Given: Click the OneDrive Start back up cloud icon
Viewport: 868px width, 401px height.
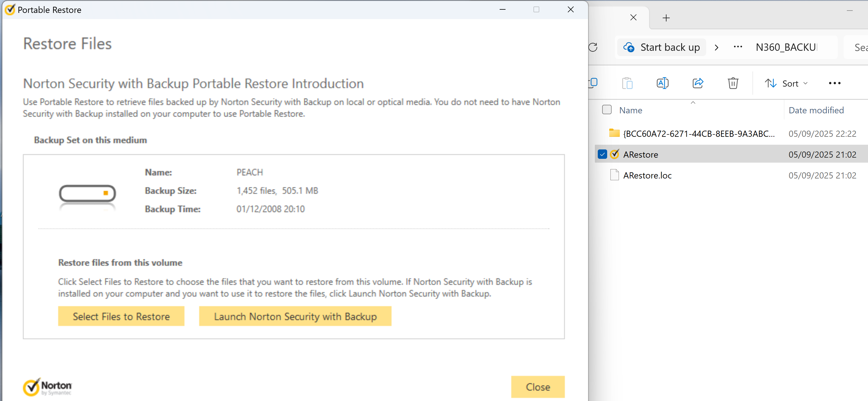Looking at the screenshot, I should tap(629, 47).
